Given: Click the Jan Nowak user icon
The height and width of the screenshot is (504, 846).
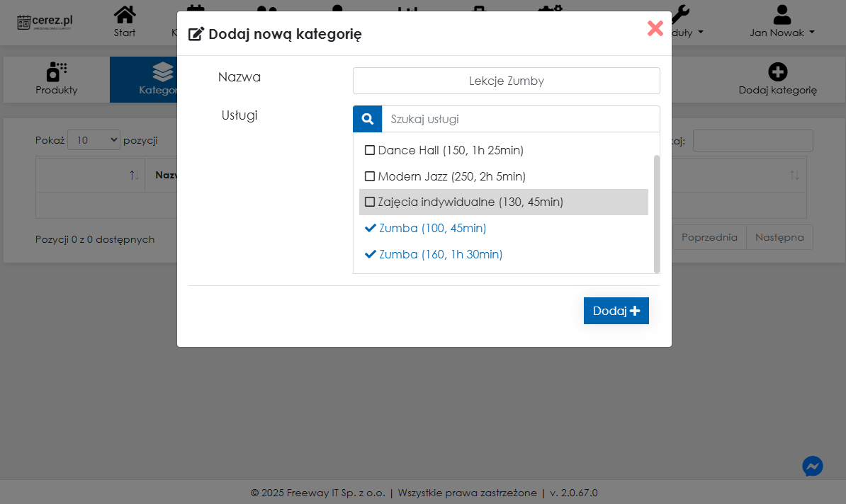Looking at the screenshot, I should [x=782, y=15].
